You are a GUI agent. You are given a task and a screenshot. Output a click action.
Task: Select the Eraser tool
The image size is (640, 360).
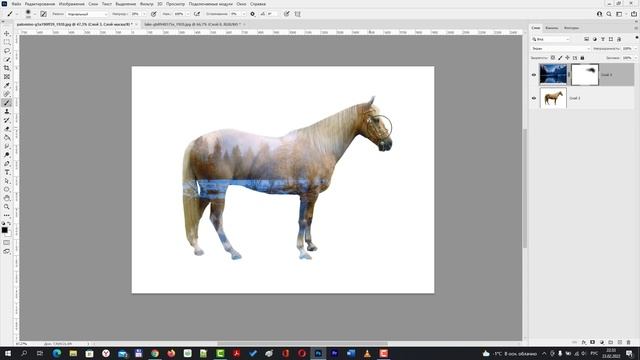pos(7,129)
